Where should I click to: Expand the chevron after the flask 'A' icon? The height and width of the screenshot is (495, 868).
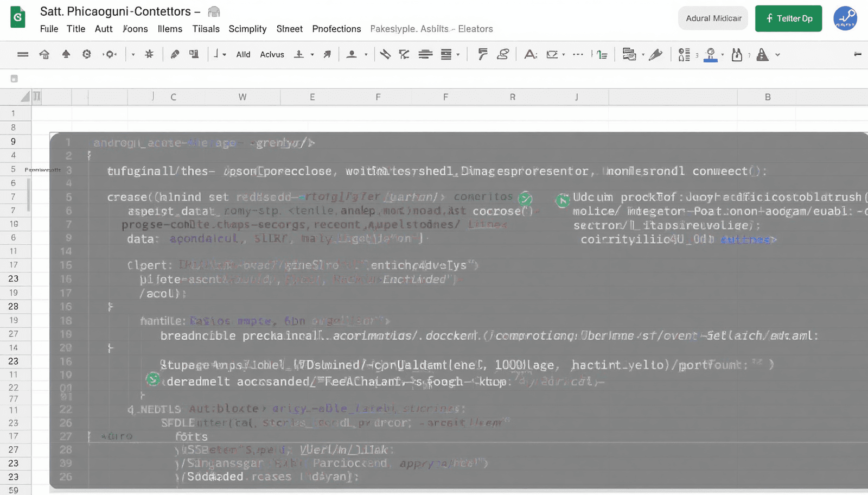pos(777,55)
